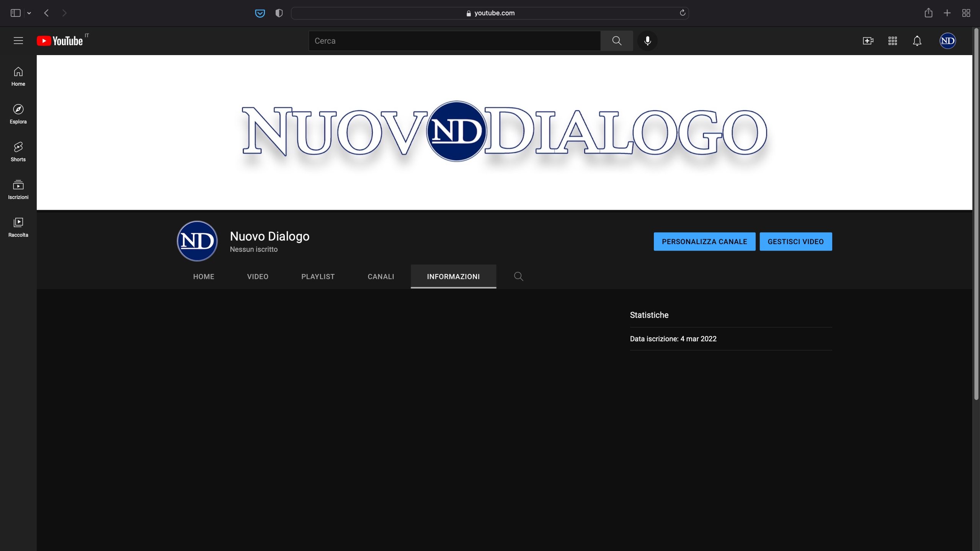Image resolution: width=980 pixels, height=551 pixels.
Task: Toggle the Safari sidebar panel
Action: 15,13
